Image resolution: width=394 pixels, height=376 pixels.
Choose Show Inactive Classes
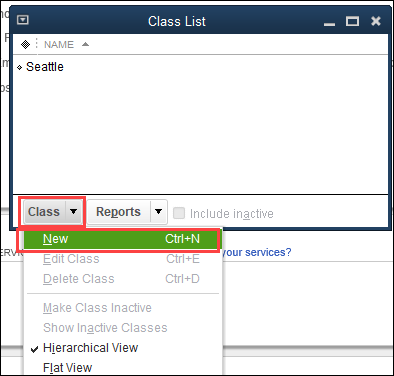123,328
